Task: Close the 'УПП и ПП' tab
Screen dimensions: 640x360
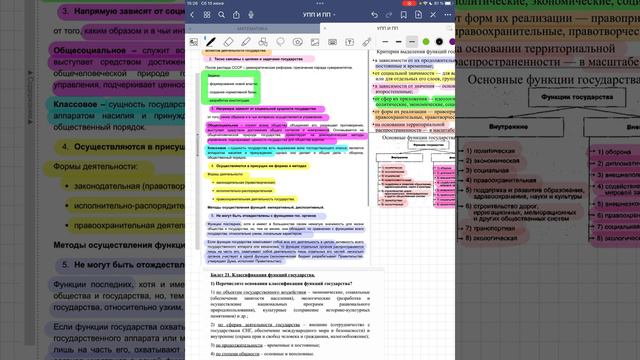Action: [x=324, y=29]
